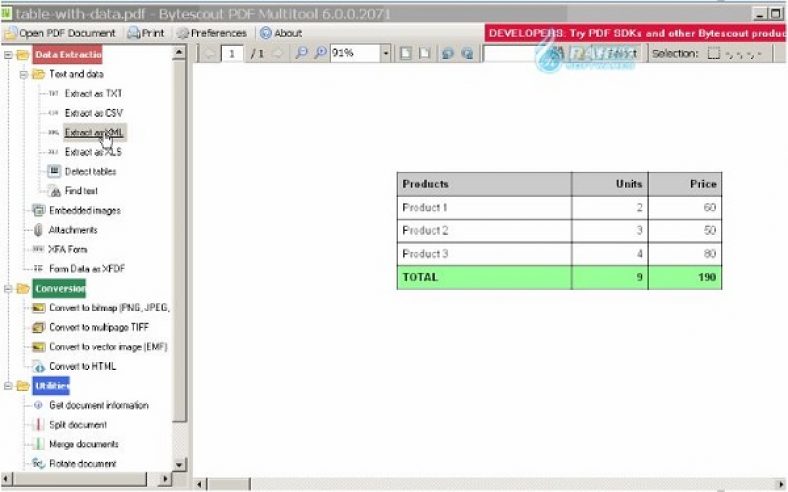
Task: Click the Find text binoculars icon in tree
Action: point(54,191)
